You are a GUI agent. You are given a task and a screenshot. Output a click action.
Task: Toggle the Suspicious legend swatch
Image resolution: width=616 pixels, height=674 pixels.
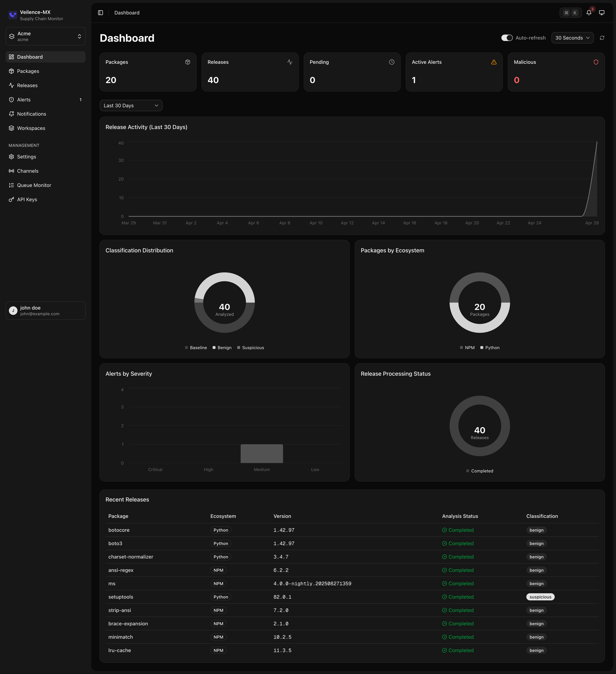(x=239, y=348)
